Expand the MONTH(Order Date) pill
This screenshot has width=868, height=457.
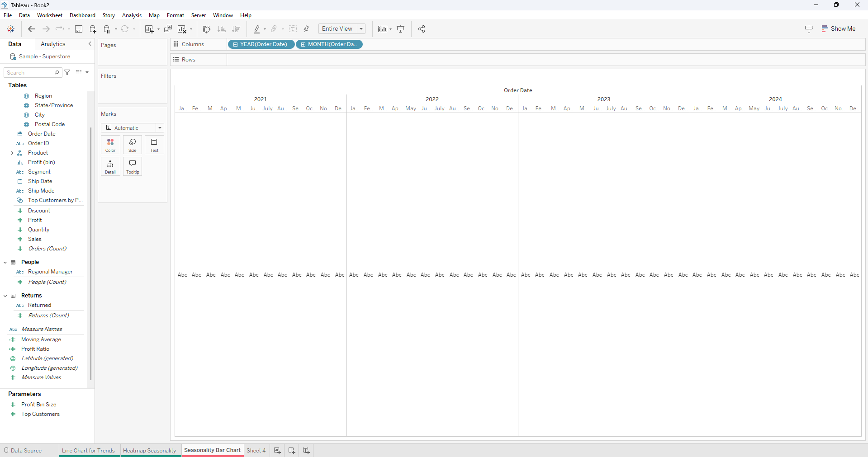[x=303, y=44]
